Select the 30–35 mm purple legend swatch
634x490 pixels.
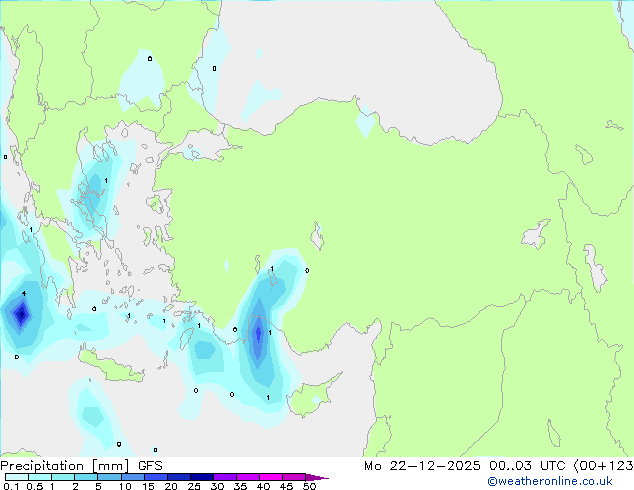pos(224,477)
